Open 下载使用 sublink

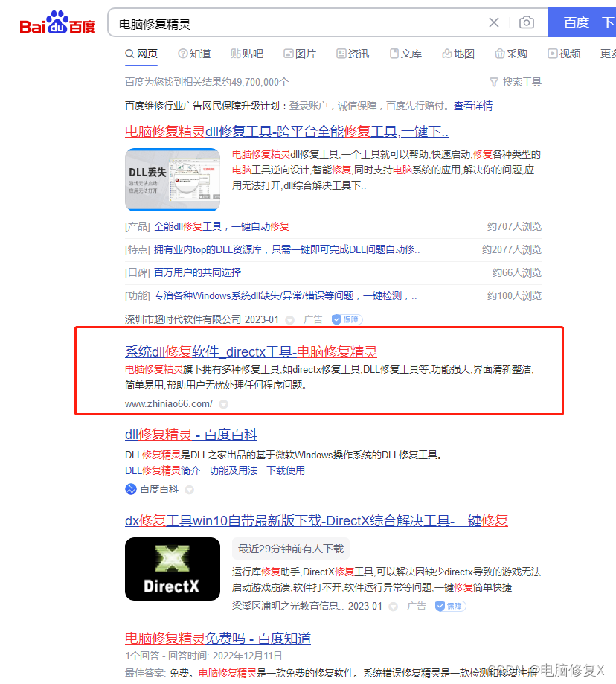point(286,470)
